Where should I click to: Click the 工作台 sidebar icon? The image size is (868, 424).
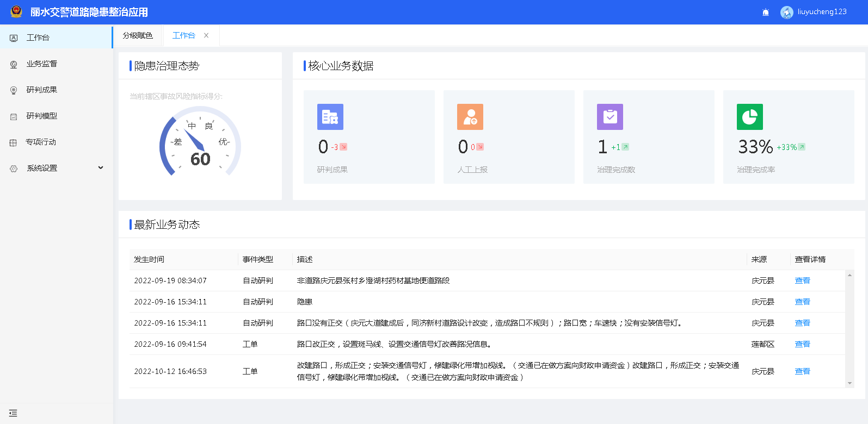pyautogui.click(x=14, y=38)
